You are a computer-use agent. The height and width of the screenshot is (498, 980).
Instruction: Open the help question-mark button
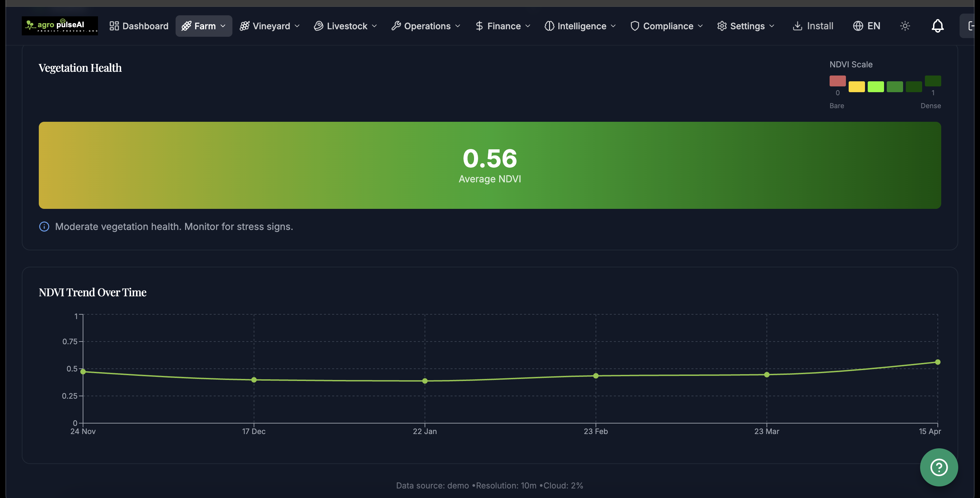pyautogui.click(x=938, y=467)
